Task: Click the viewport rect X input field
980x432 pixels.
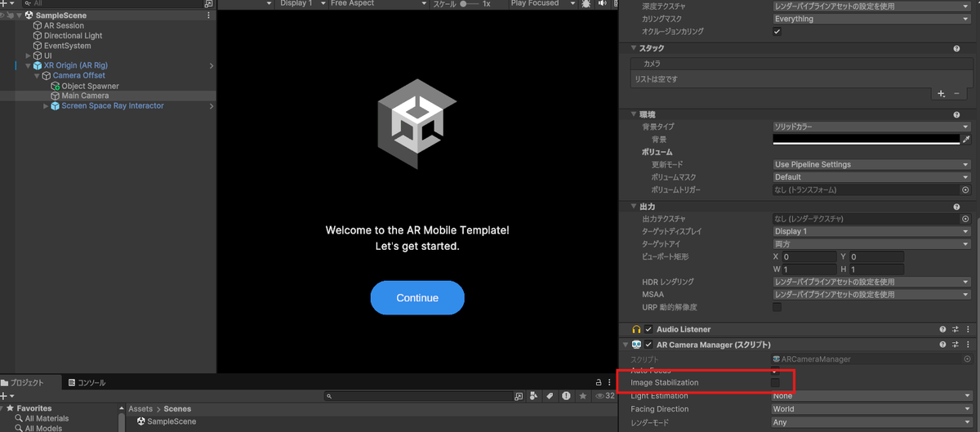Action: click(x=809, y=257)
